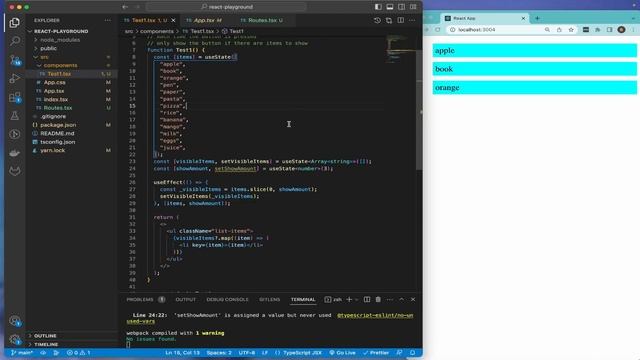
Task: Click the typescript-eslint no-unused-vars link
Action: pyautogui.click(x=375, y=316)
